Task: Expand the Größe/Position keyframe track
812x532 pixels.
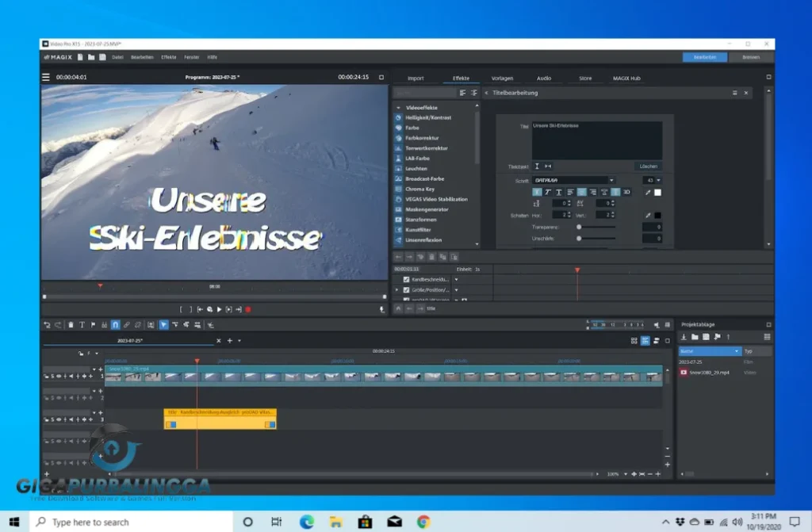Action: (x=396, y=290)
